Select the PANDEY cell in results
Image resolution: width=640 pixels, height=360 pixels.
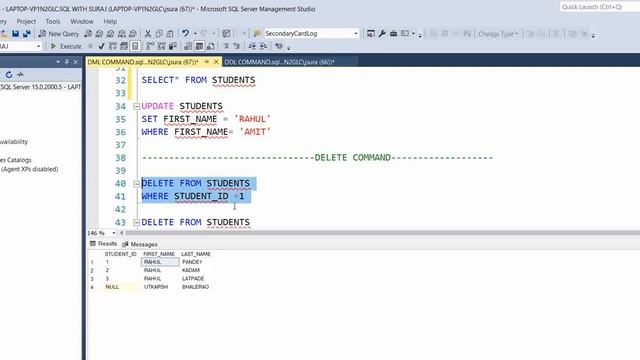pyautogui.click(x=192, y=262)
